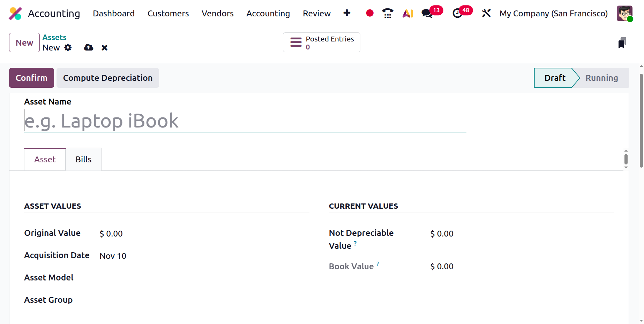Image resolution: width=644 pixels, height=324 pixels.
Task: Open the company switcher My Company (San Francisco)
Action: 553,14
